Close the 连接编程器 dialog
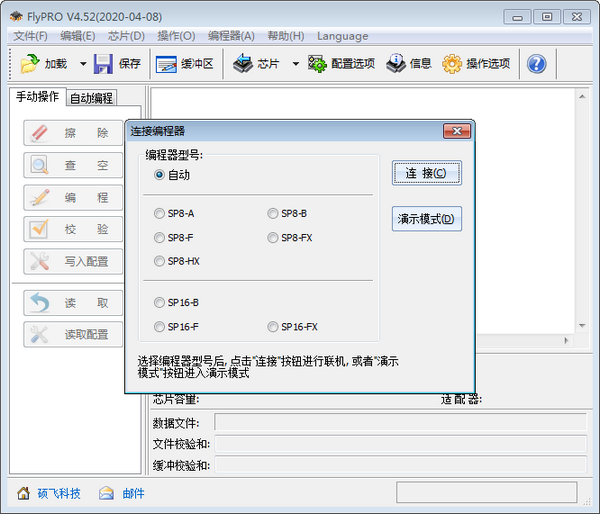Image resolution: width=600 pixels, height=514 pixels. pyautogui.click(x=457, y=131)
